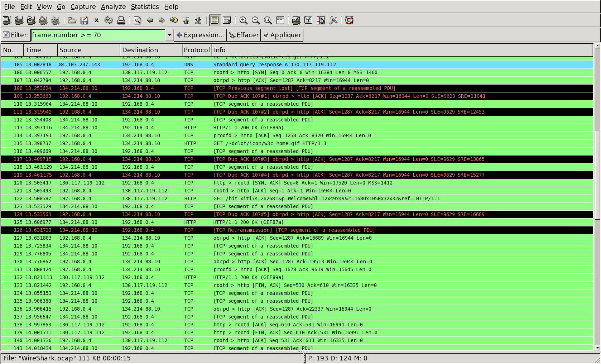Image resolution: width=601 pixels, height=364 pixels.
Task: Toggle packet list colorization
Action: (215, 20)
